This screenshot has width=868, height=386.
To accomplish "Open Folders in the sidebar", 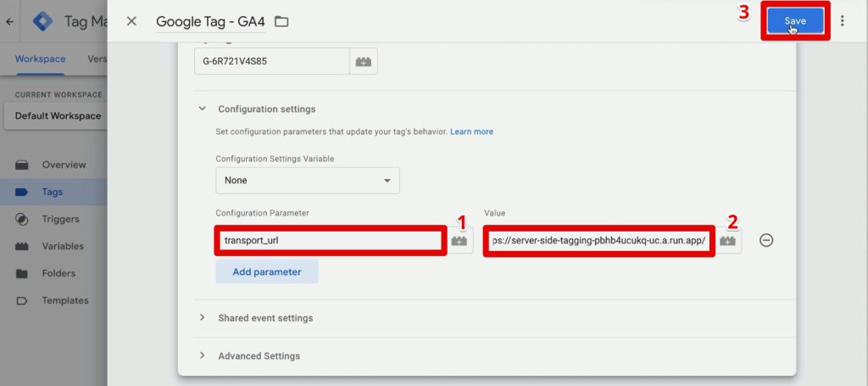I will [58, 273].
